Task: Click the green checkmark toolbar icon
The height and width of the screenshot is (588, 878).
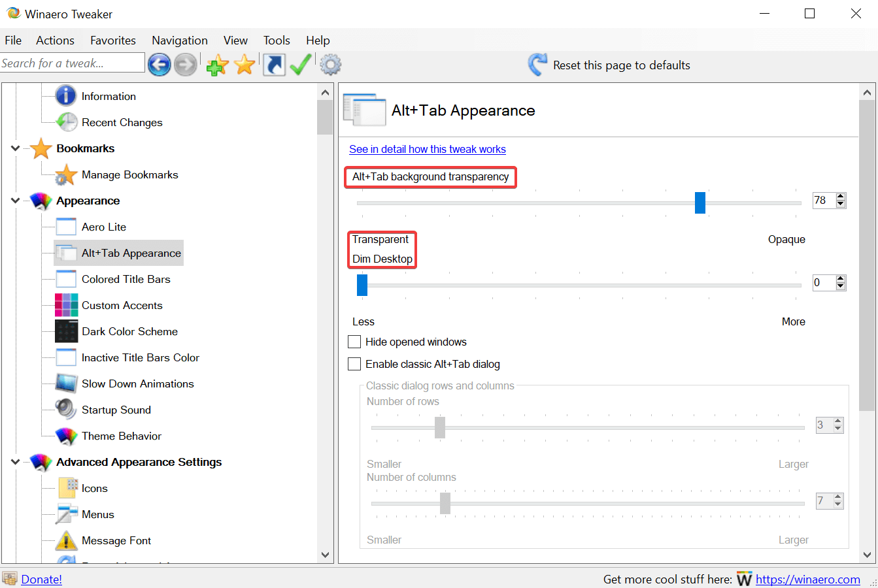Action: (301, 65)
